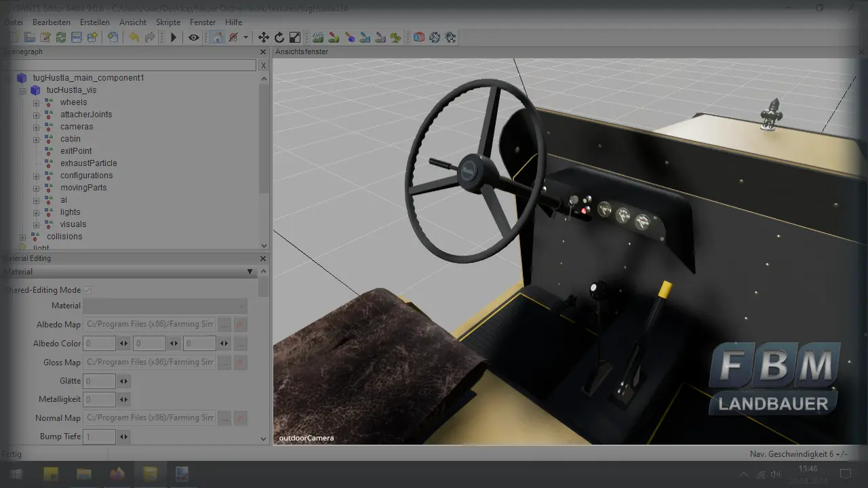
Task: Expand the movingParts node
Action: [x=37, y=188]
